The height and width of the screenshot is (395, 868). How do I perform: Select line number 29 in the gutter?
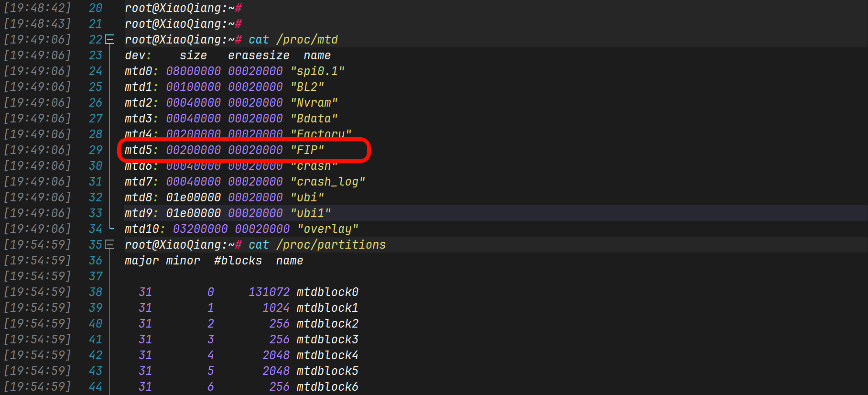96,150
